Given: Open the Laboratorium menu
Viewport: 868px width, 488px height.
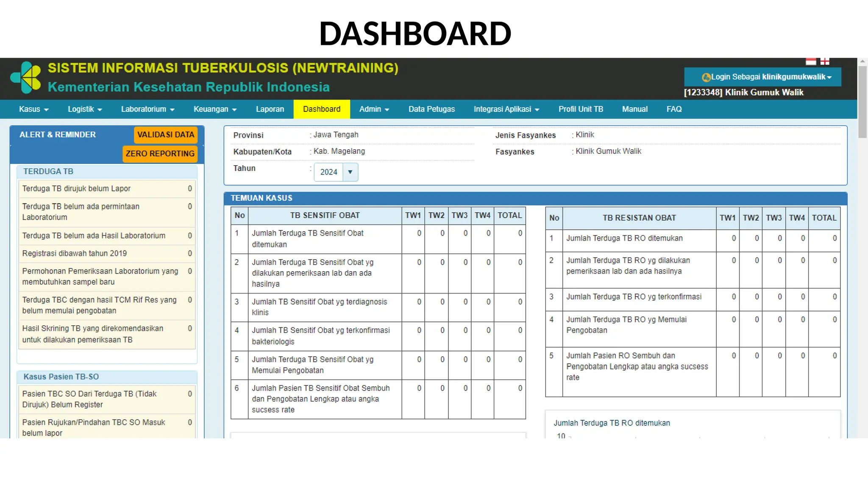Looking at the screenshot, I should point(147,109).
